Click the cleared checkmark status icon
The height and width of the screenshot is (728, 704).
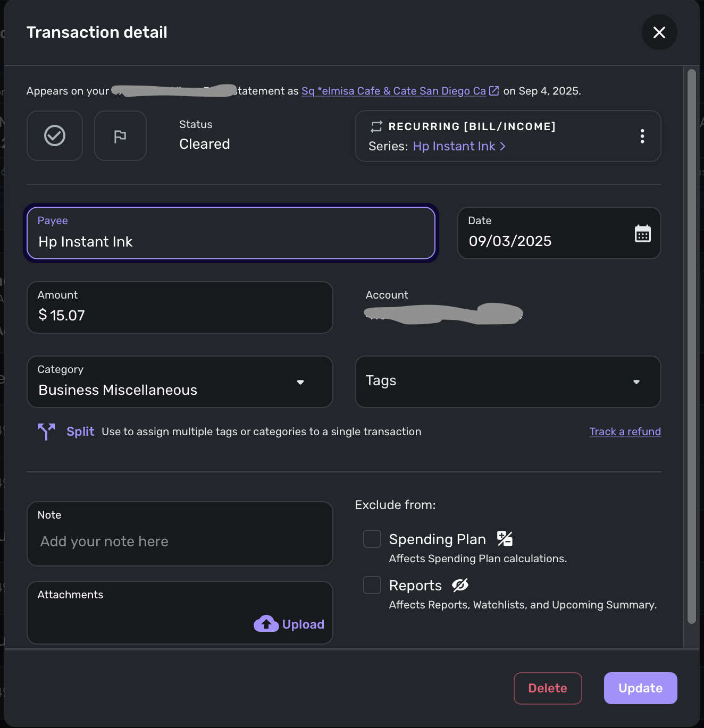pos(55,136)
